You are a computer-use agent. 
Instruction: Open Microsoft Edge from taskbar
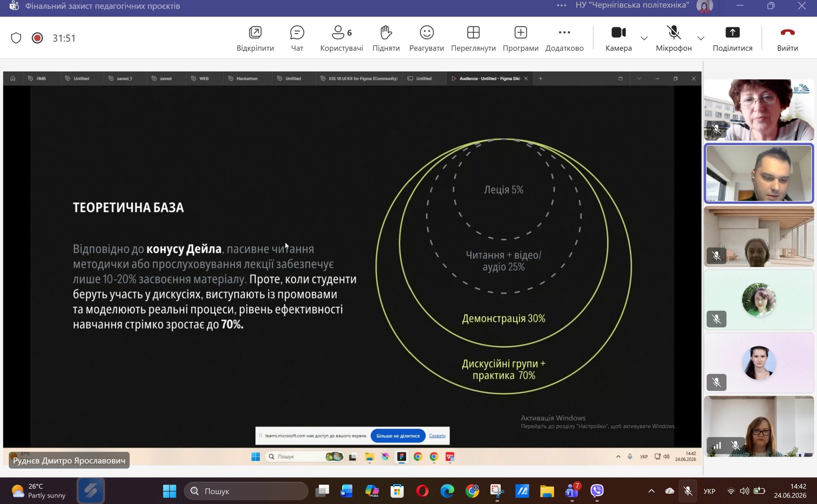(447, 491)
